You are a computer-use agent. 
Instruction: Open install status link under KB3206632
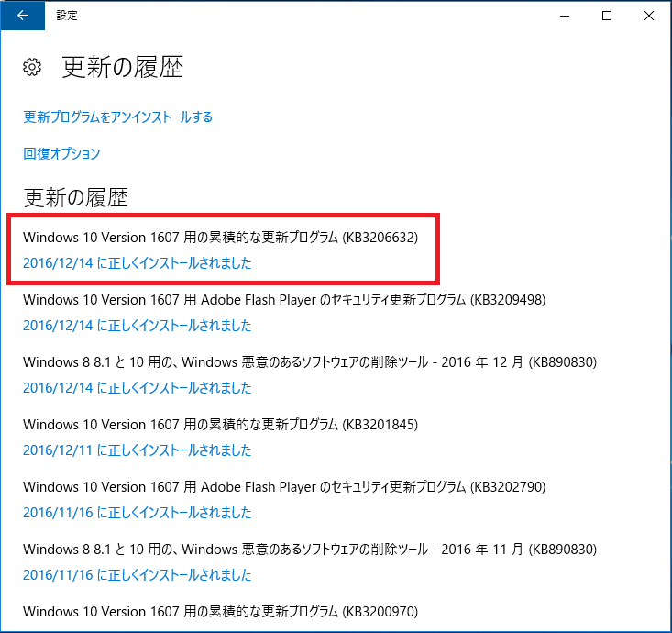[x=138, y=263]
